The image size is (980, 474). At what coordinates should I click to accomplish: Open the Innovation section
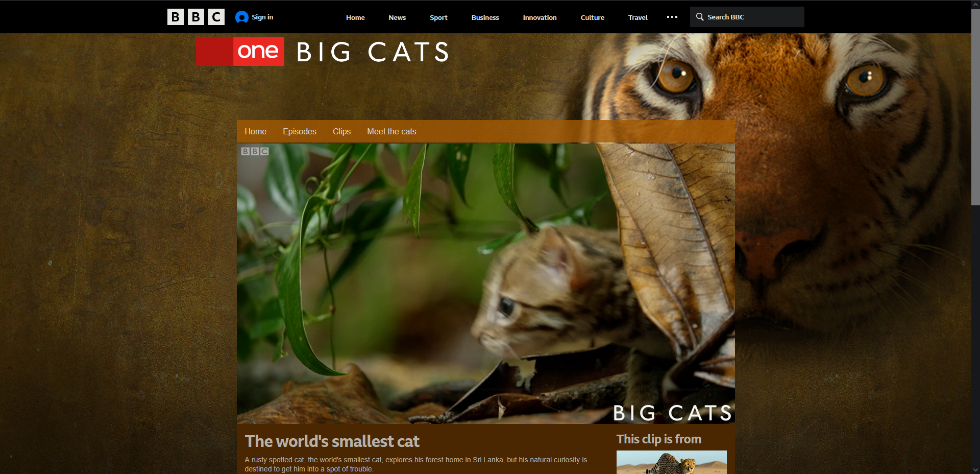click(540, 17)
